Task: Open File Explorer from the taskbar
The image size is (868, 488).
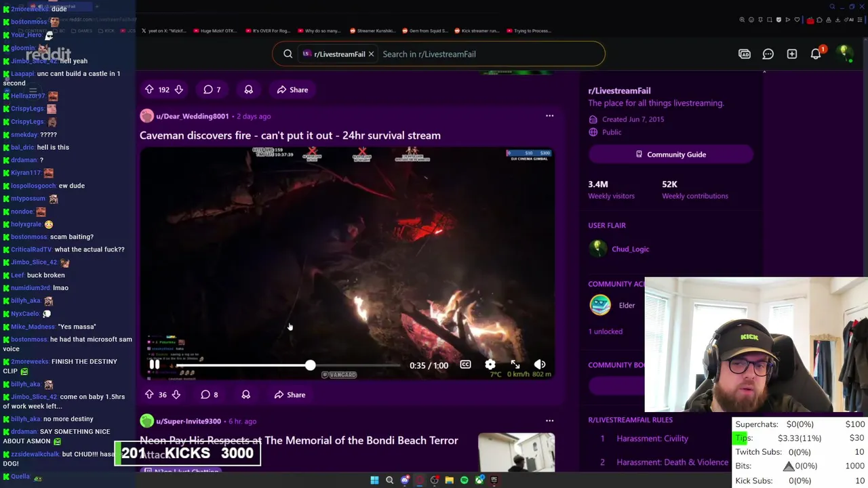Action: pos(449,480)
